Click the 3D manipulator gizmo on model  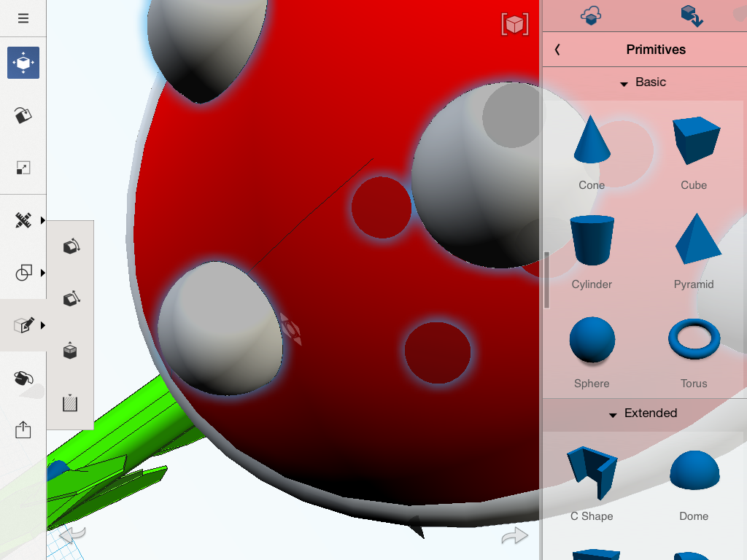point(290,329)
